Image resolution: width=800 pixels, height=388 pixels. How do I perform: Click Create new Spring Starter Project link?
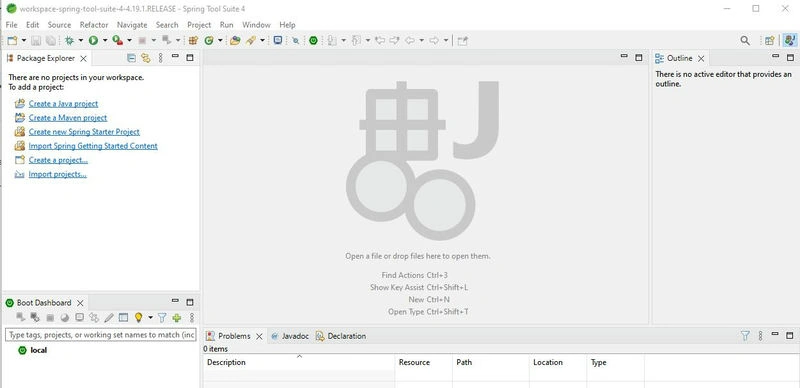pos(84,132)
